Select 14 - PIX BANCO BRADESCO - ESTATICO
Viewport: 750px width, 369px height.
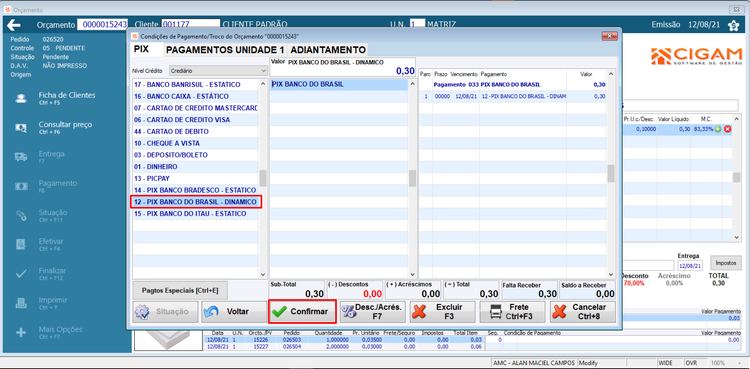196,190
